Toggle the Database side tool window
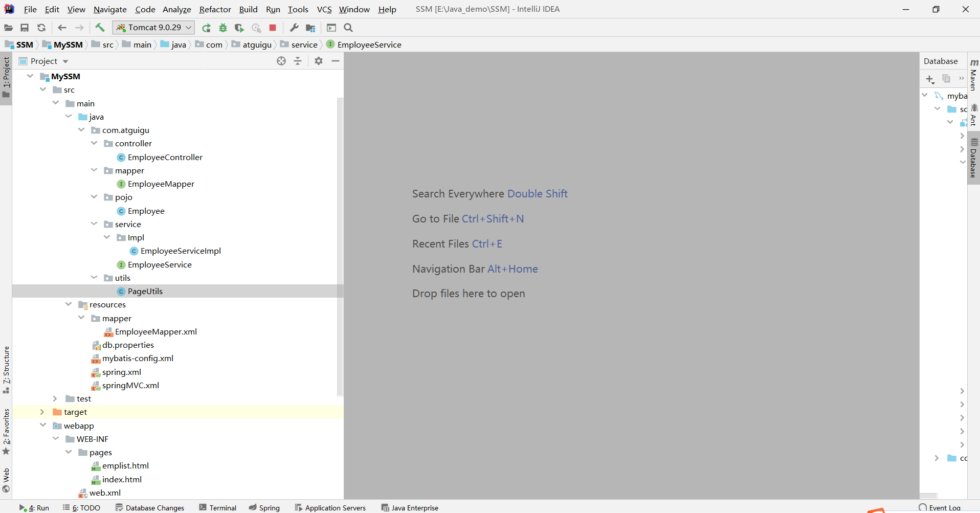 click(x=974, y=158)
